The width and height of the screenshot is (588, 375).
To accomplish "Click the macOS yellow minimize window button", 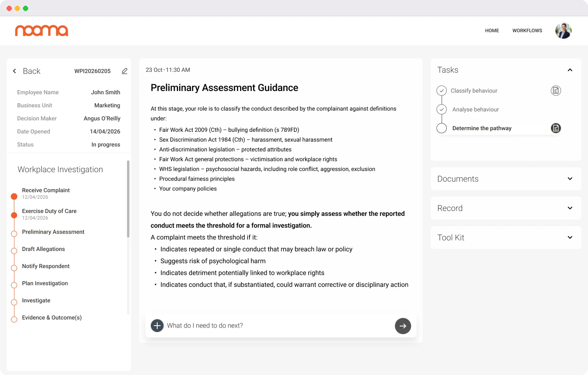I will (17, 8).
